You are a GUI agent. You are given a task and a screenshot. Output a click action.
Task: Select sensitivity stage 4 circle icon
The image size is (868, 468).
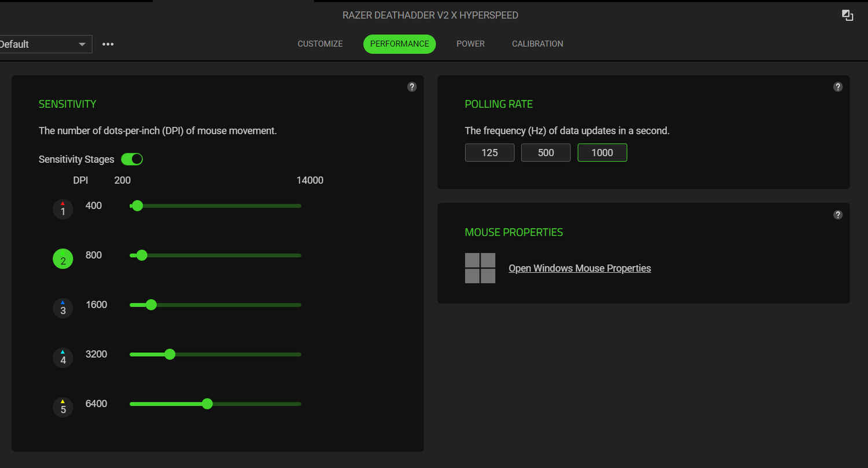[x=63, y=357]
